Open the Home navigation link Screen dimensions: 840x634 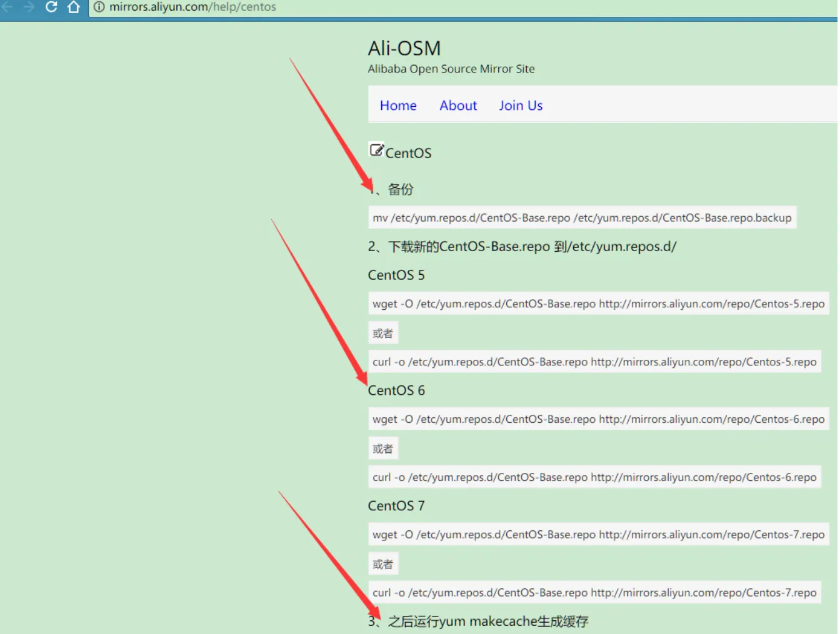coord(398,106)
